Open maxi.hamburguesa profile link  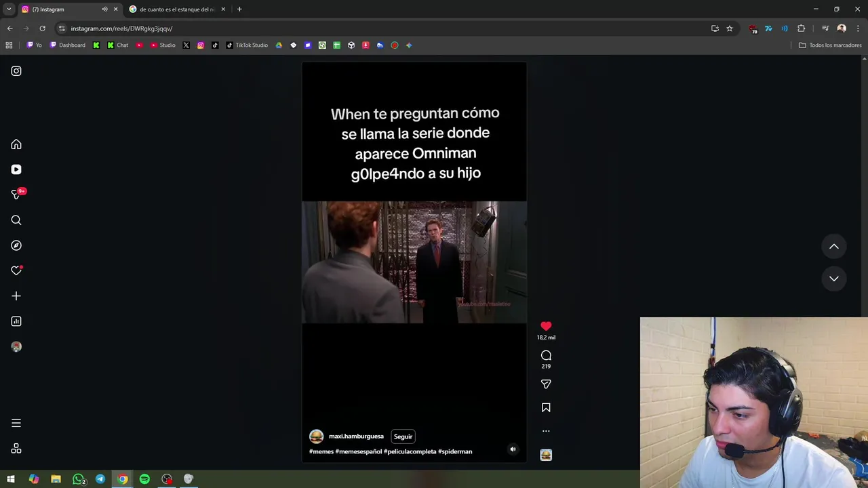pos(356,436)
